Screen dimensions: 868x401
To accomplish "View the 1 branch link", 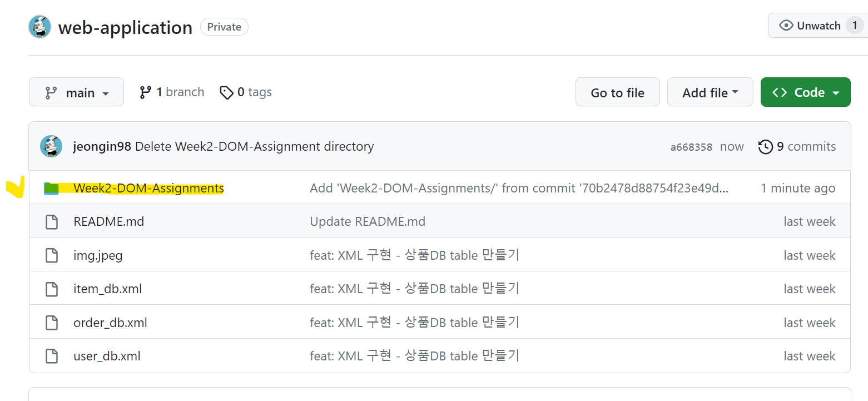I will tap(172, 92).
